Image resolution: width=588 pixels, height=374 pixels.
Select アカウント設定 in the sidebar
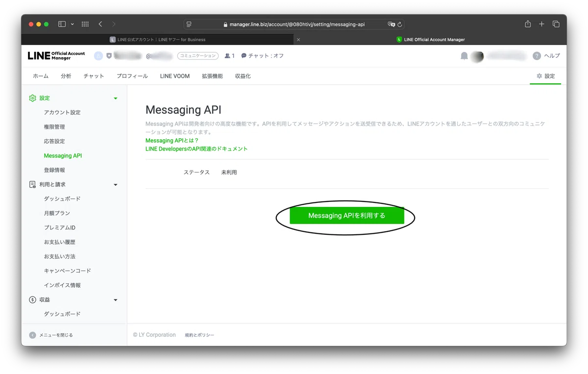coord(62,112)
